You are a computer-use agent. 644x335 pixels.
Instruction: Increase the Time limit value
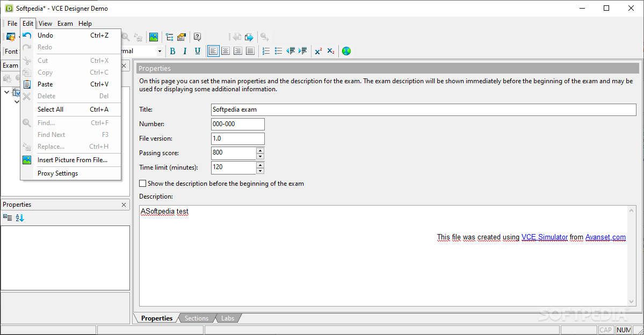pos(260,165)
